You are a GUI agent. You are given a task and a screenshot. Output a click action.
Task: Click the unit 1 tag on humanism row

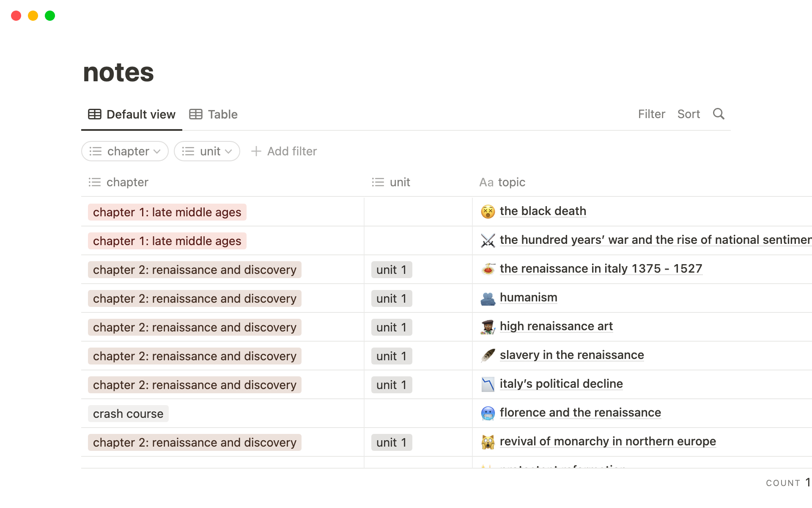391,298
